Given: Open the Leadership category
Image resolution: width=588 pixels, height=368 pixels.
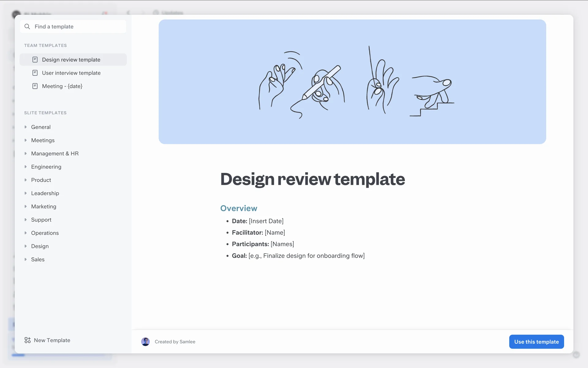Looking at the screenshot, I should coord(45,193).
